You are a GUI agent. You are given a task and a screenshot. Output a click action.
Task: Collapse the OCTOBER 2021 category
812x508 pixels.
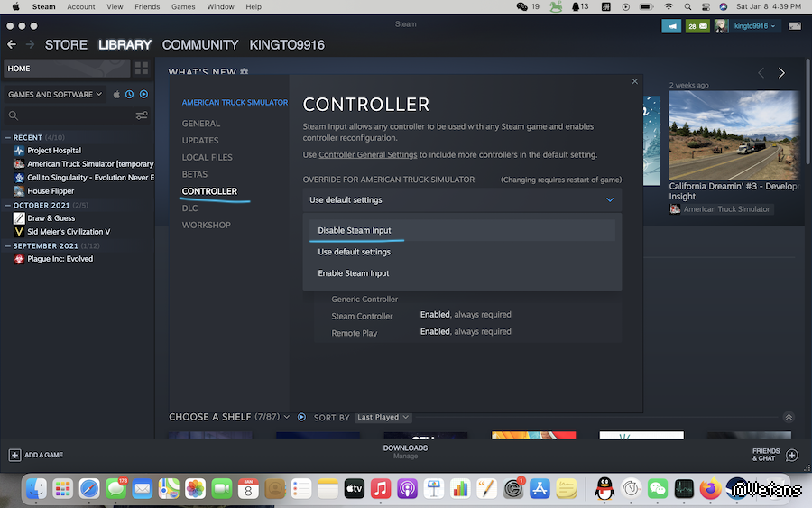coord(8,205)
